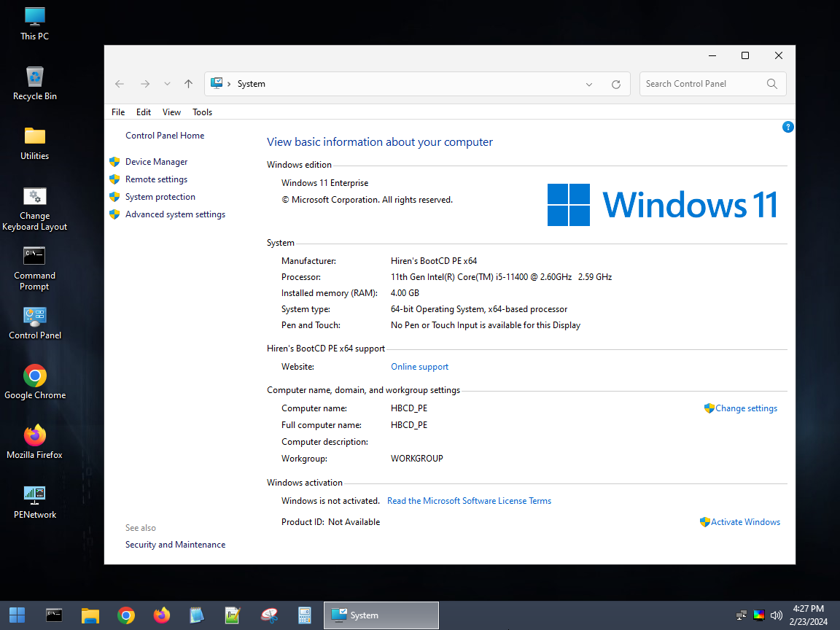Open the Tools menu
The image size is (840, 630).
(203, 112)
